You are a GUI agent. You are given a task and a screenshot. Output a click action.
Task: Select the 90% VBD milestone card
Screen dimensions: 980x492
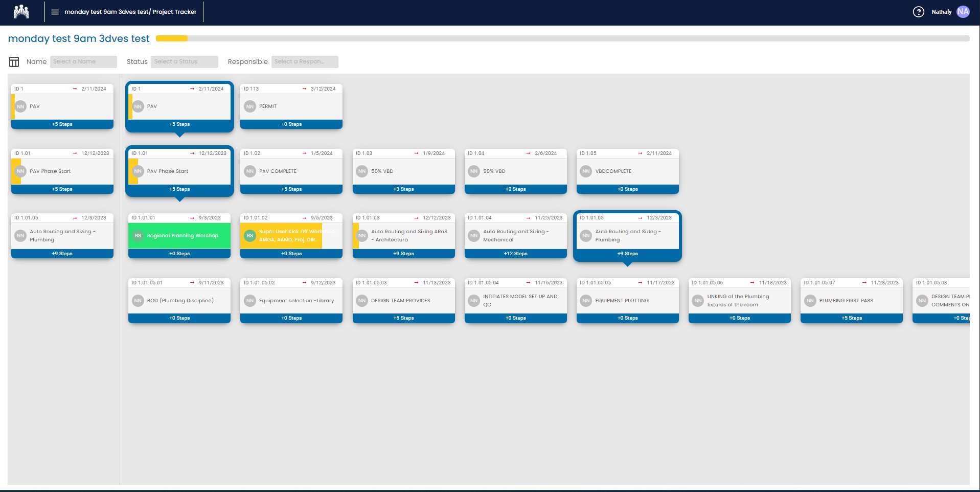(515, 171)
